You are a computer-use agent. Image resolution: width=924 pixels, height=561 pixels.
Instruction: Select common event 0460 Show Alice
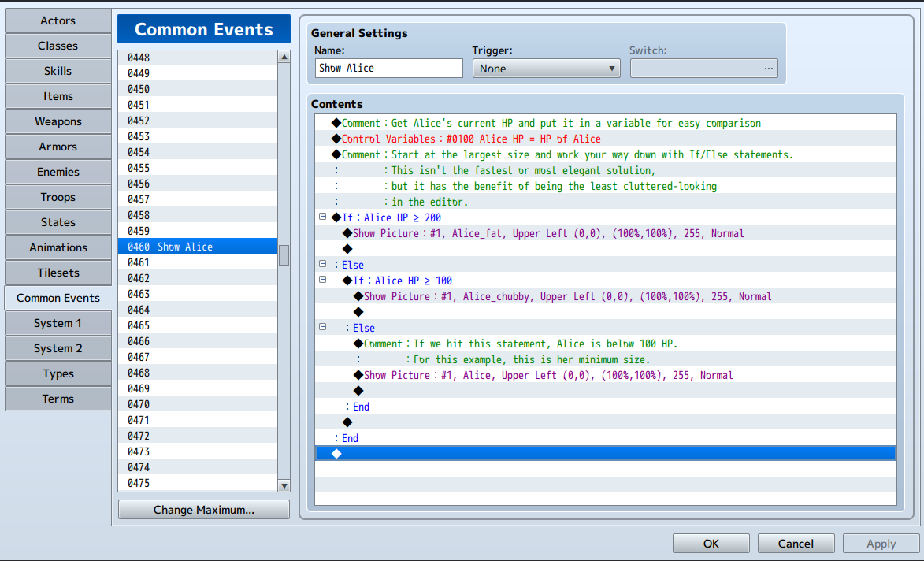tap(198, 247)
